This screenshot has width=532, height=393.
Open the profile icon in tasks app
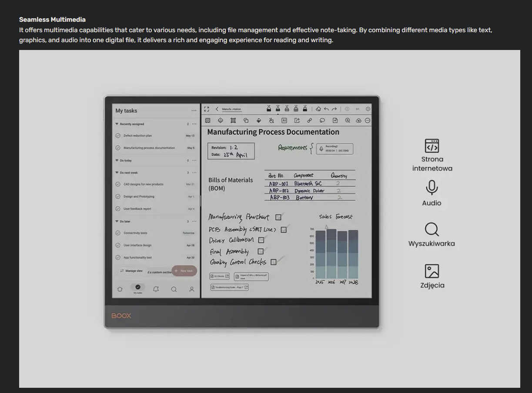(192, 289)
